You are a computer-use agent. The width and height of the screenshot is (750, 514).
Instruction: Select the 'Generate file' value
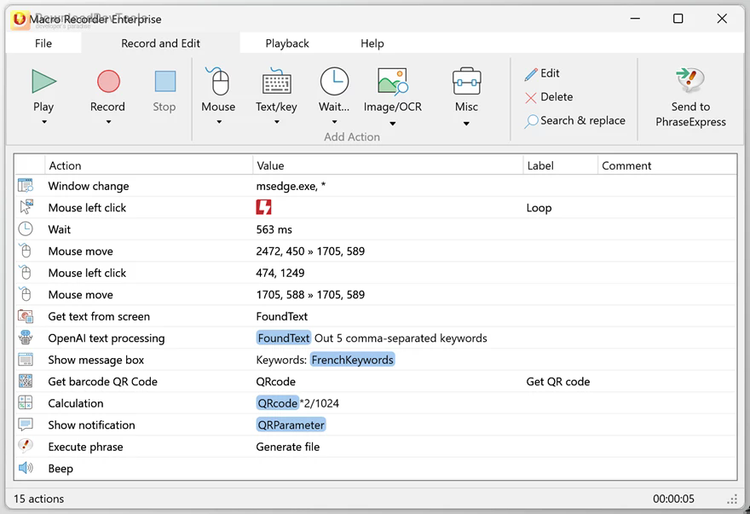click(x=288, y=447)
